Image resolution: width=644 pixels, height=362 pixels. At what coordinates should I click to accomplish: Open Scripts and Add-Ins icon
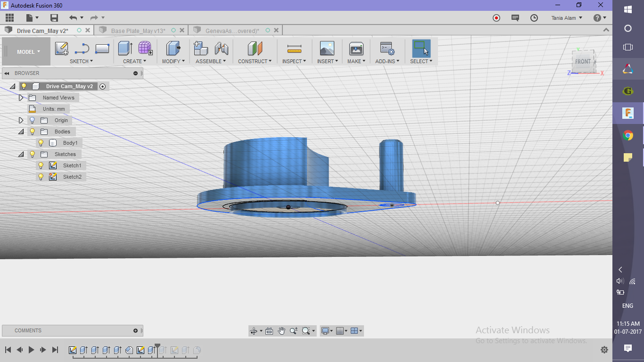click(387, 49)
